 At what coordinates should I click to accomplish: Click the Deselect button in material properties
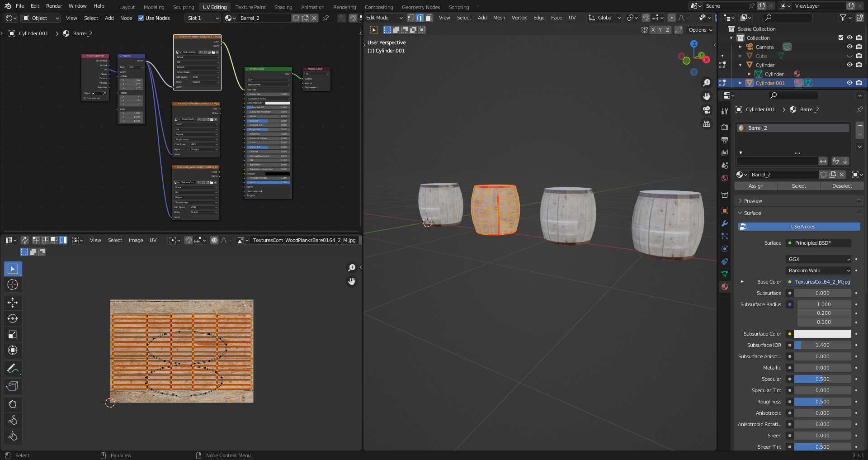pos(842,186)
